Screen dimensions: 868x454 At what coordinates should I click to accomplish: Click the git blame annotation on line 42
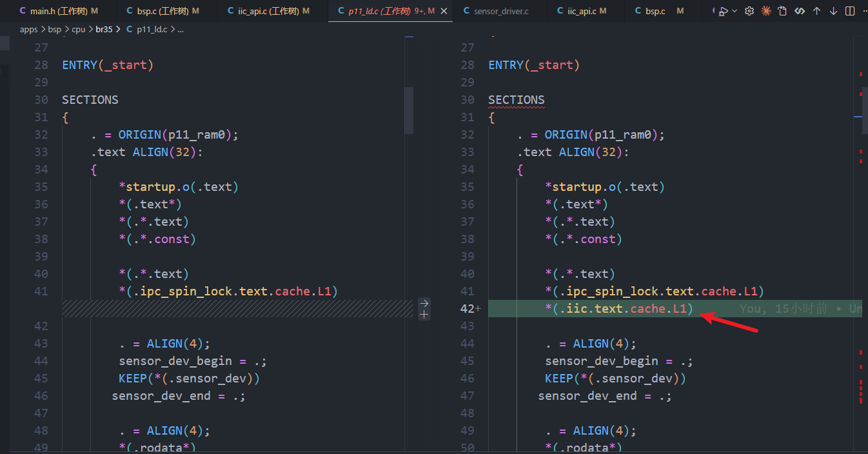click(800, 309)
